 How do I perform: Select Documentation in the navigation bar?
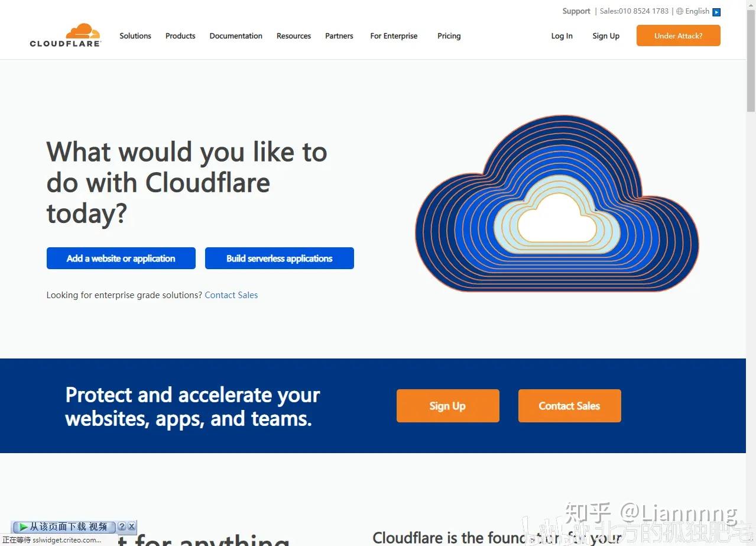(x=236, y=36)
